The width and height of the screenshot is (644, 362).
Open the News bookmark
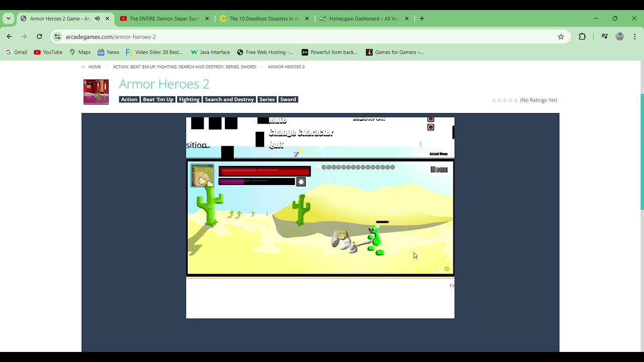[x=108, y=52]
